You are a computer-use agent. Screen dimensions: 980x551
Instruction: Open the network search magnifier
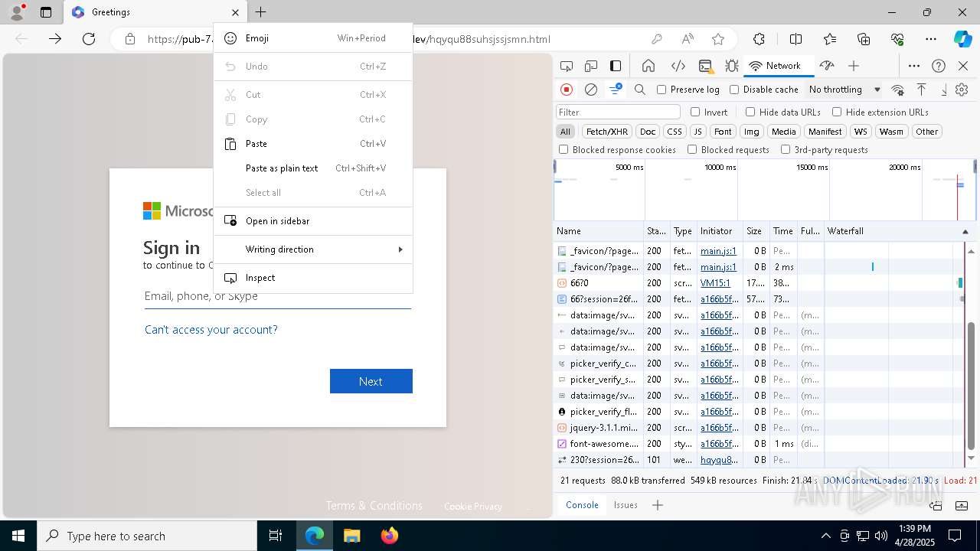[x=640, y=90]
